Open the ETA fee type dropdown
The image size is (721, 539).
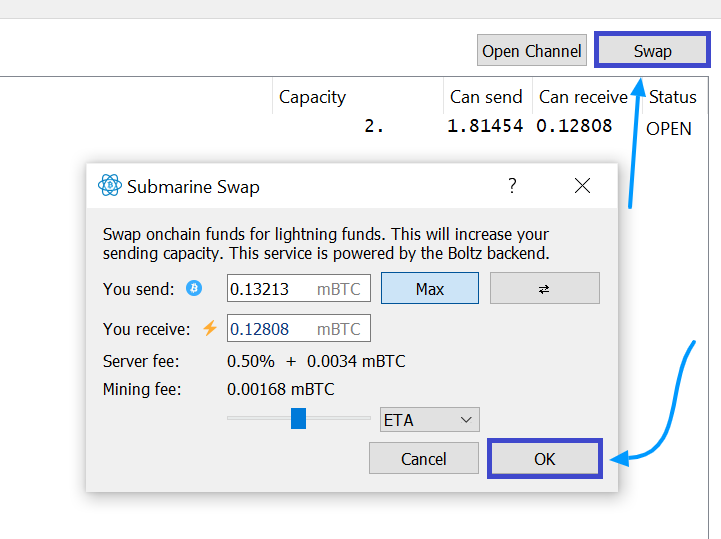430,420
